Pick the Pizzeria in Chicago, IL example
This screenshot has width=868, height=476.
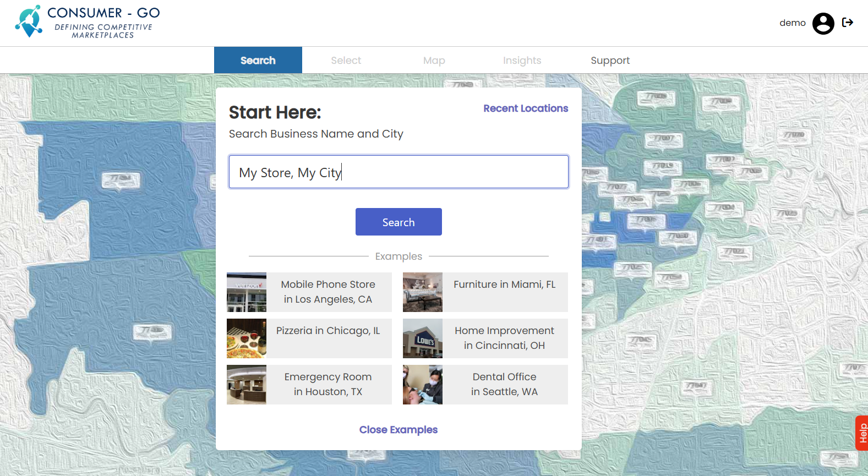[309, 338]
